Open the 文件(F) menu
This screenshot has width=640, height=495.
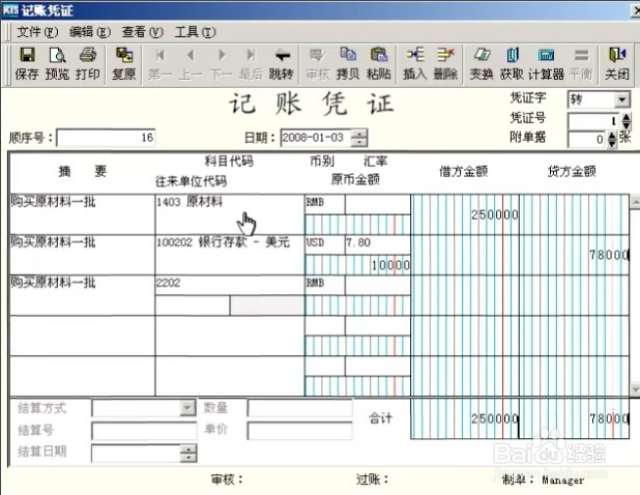coord(37,32)
